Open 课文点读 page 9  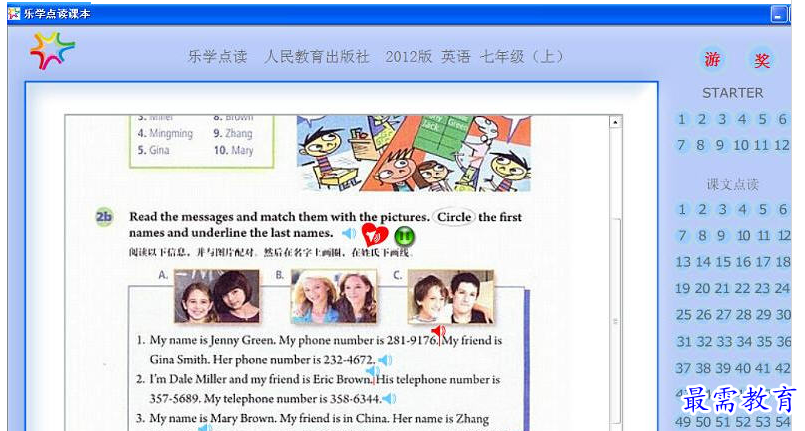click(x=721, y=236)
